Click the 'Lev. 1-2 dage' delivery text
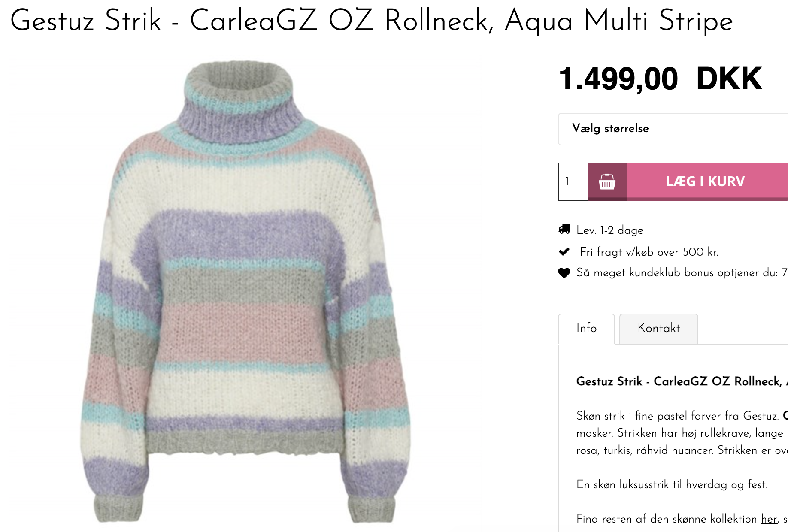Image resolution: width=788 pixels, height=532 pixels. [610, 230]
